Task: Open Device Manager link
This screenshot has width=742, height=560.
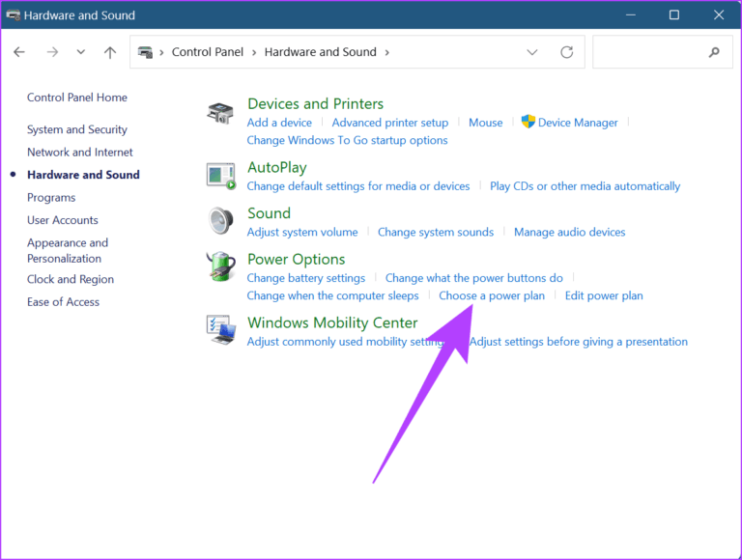Action: (578, 123)
